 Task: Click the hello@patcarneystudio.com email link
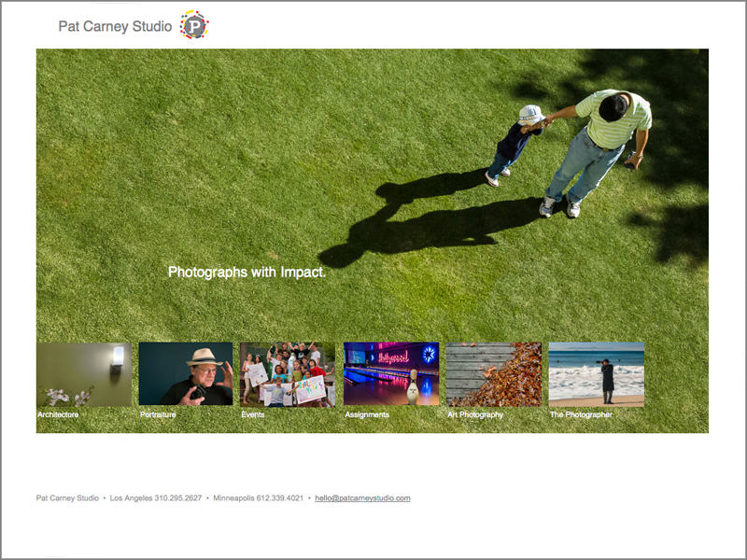(x=362, y=498)
